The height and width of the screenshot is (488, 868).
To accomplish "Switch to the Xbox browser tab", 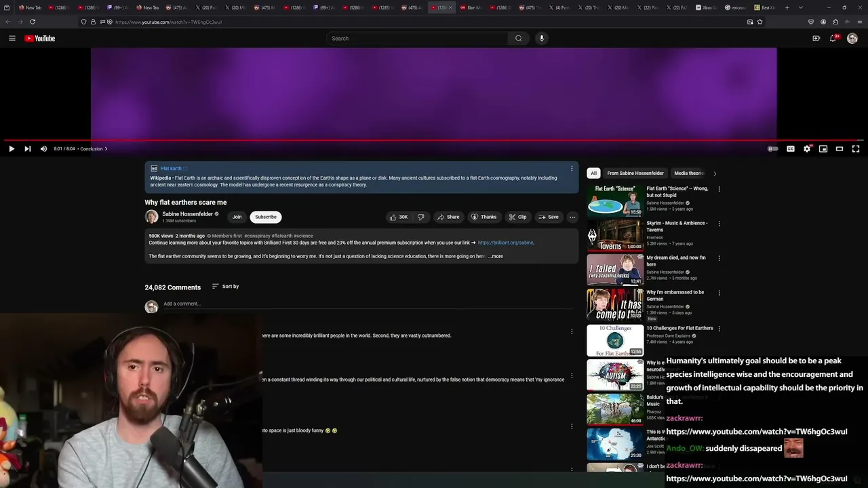I will click(706, 7).
